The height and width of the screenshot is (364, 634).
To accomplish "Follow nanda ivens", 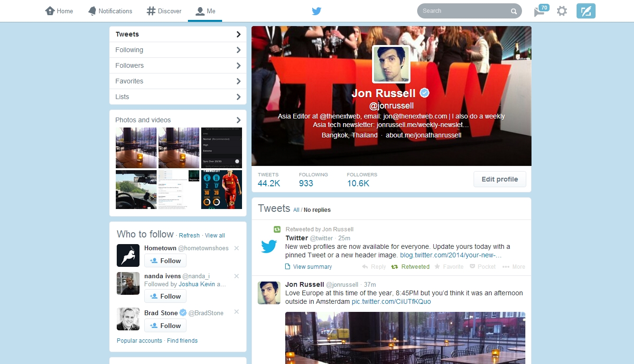I will pyautogui.click(x=165, y=296).
